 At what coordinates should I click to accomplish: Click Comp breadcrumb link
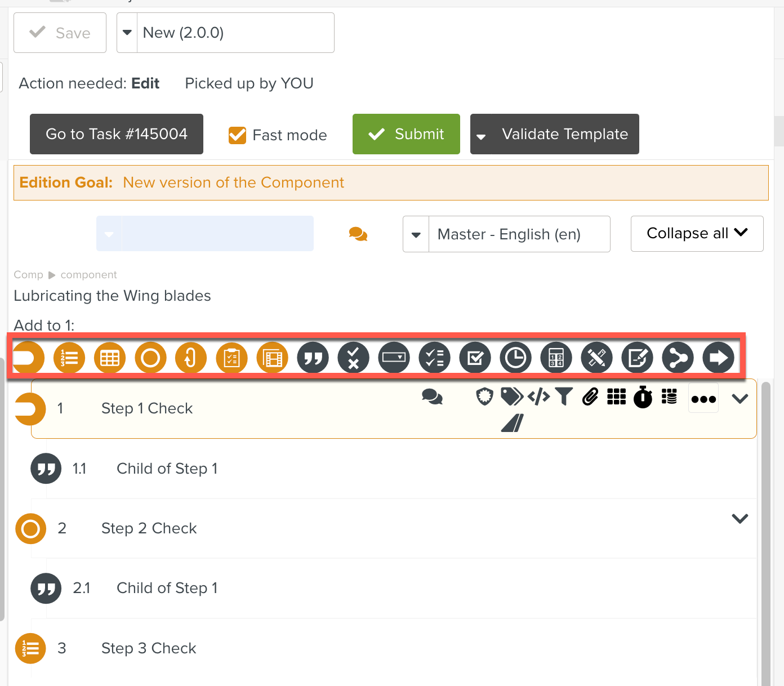tap(29, 275)
